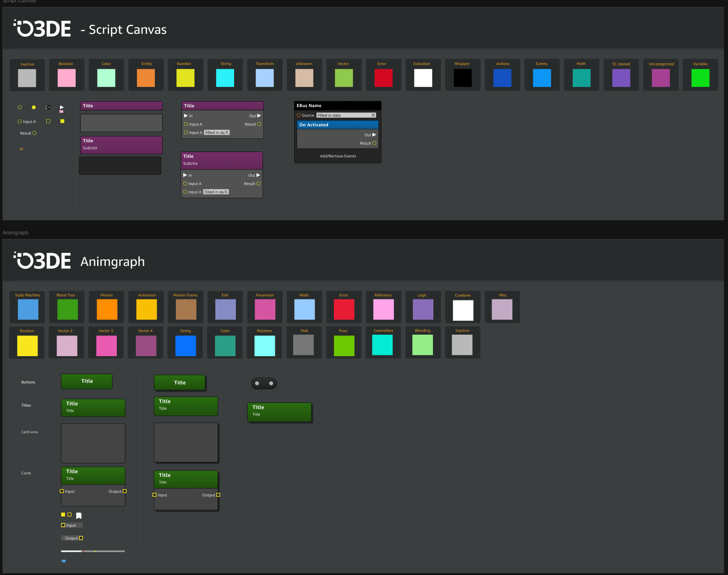Select the Unknown beige swatch
The image size is (728, 575).
(x=304, y=78)
